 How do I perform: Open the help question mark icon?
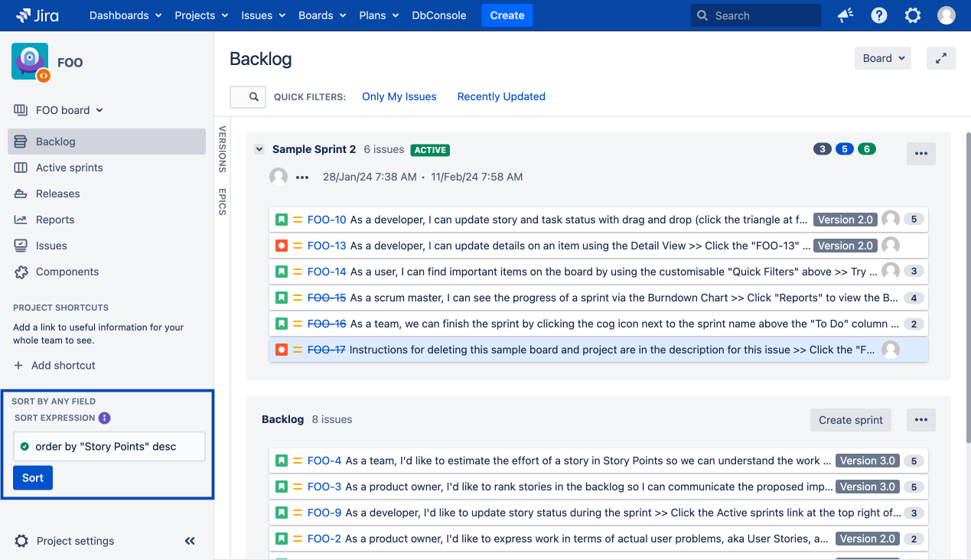879,15
